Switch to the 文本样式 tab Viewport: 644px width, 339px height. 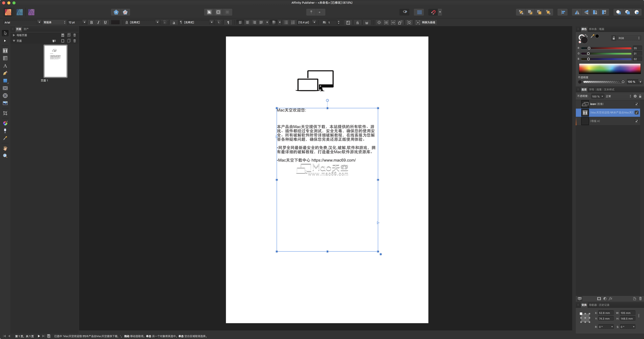pyautogui.click(x=609, y=90)
